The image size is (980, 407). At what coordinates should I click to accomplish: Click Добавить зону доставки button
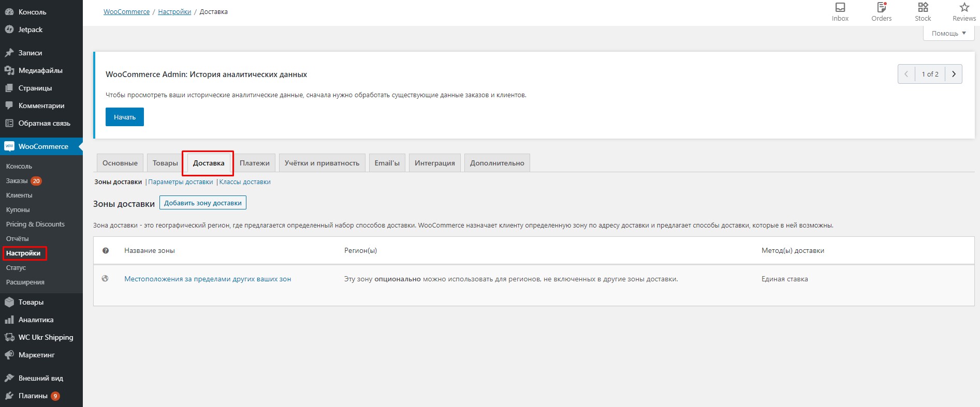tap(203, 203)
